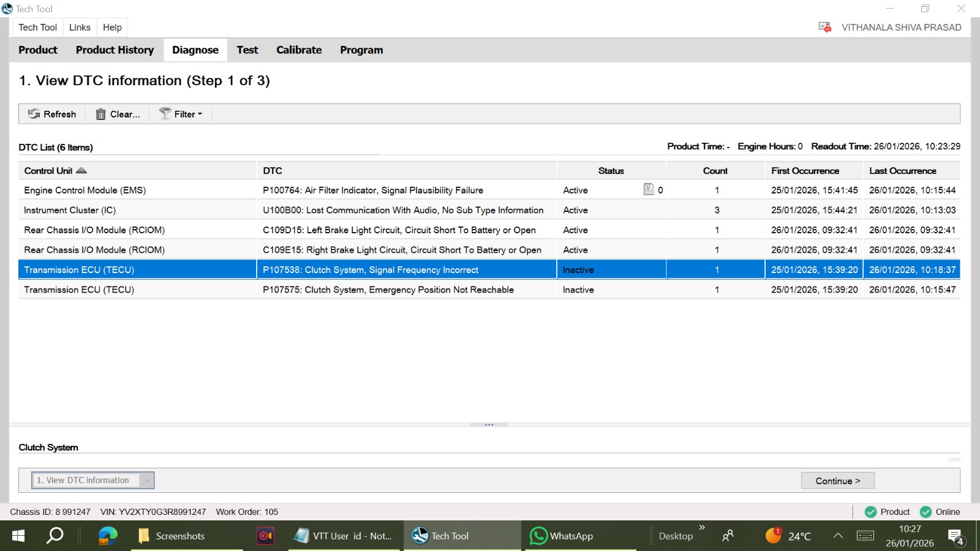
Task: Open the Tech Tool menu
Action: [37, 28]
